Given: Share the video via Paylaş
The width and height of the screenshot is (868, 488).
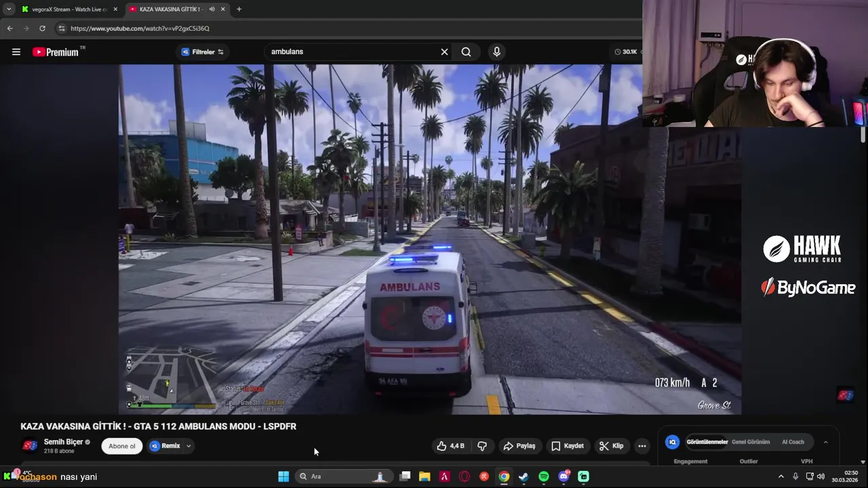Looking at the screenshot, I should click(519, 446).
